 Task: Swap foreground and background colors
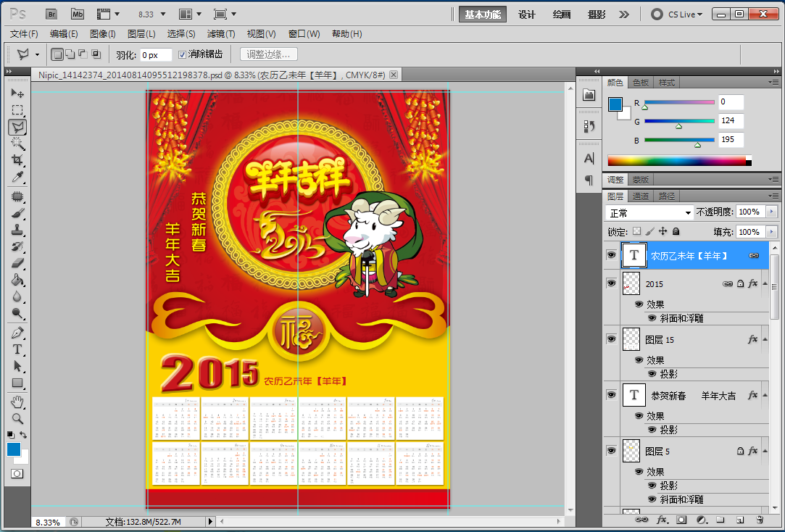tap(23, 436)
